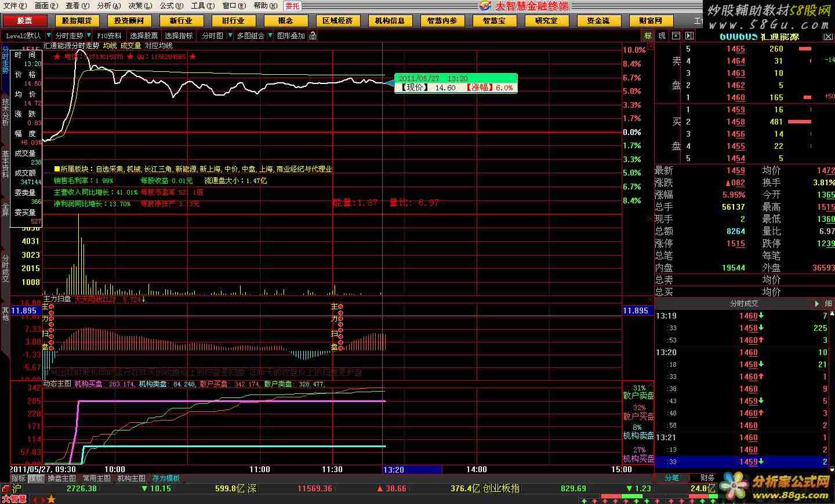Click the 大智慧 logo in status bar

14,499
